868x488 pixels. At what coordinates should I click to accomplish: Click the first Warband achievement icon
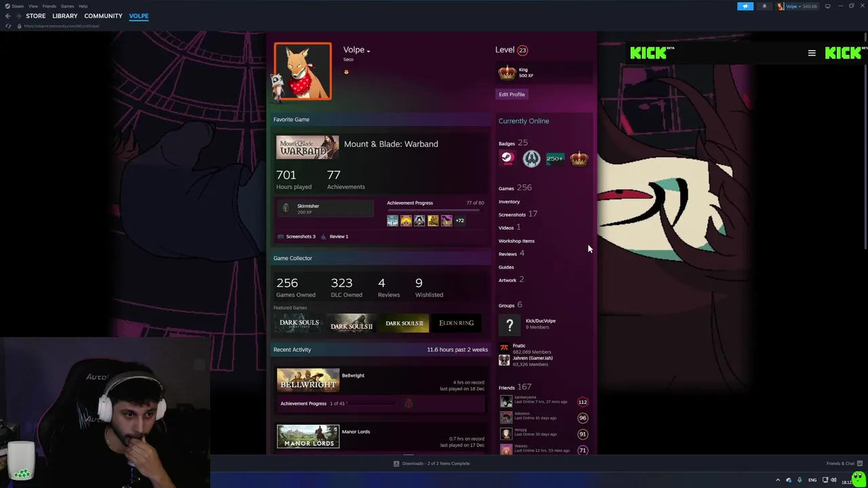click(393, 220)
